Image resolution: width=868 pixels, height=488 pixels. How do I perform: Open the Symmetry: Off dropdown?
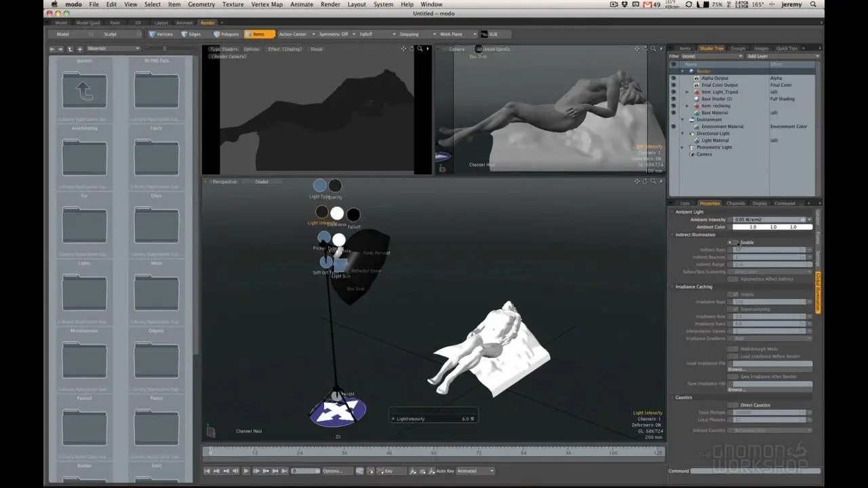pyautogui.click(x=338, y=34)
